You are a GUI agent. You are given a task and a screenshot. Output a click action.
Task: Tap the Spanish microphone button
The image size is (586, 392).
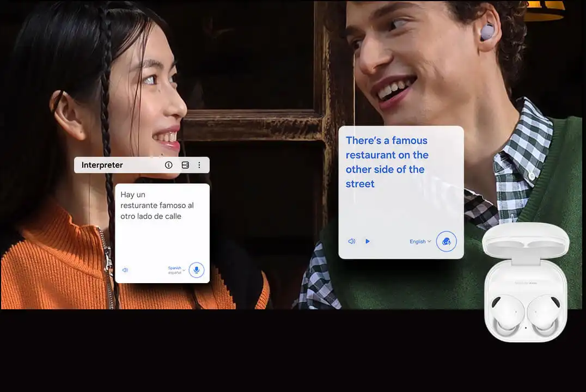click(x=197, y=270)
